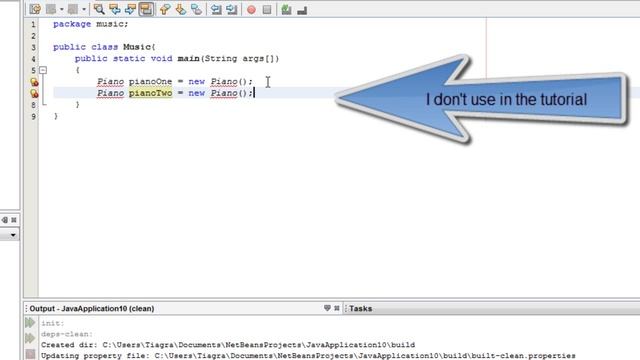Click line number 2 in the gutter
Viewport: 640px width, 360px height.
coord(33,36)
